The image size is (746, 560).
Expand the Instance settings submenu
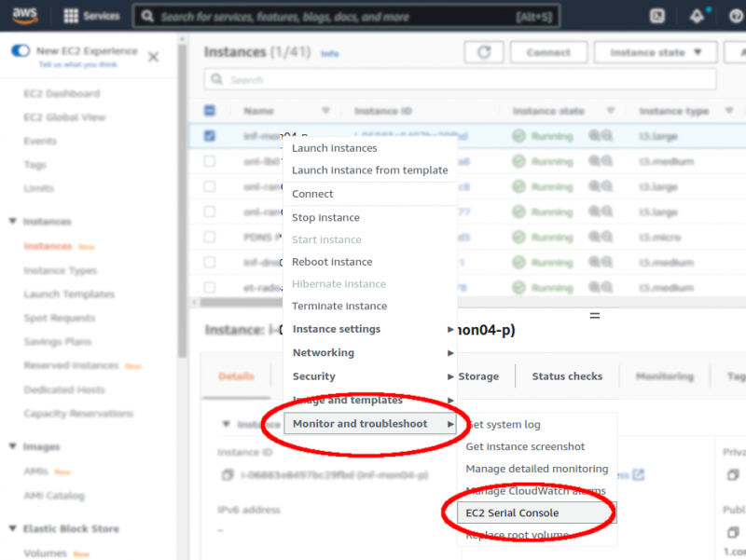coord(369,329)
